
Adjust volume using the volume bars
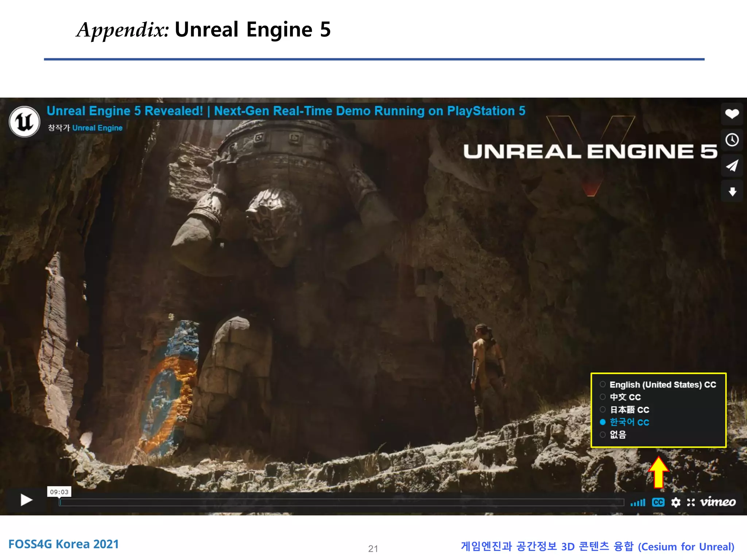638,502
